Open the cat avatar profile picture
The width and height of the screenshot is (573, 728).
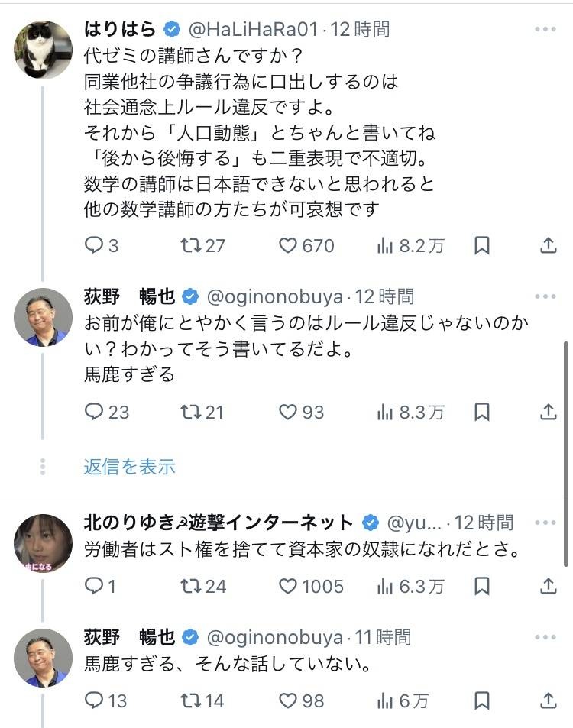43,49
